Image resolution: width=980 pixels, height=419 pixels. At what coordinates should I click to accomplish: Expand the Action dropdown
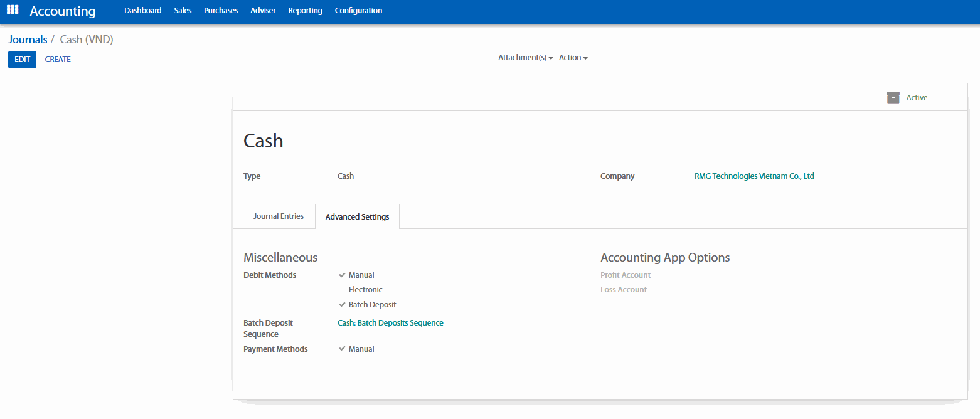point(573,58)
